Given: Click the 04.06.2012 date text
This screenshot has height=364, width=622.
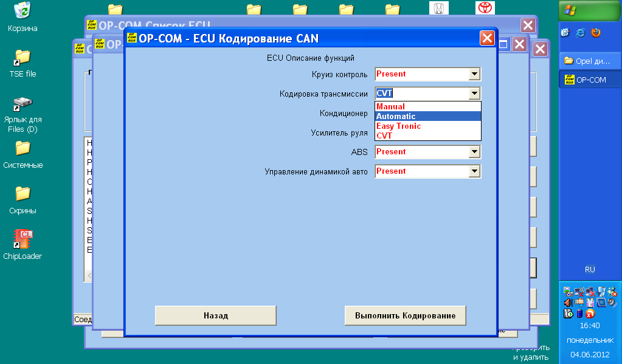Looking at the screenshot, I should click(x=590, y=354).
